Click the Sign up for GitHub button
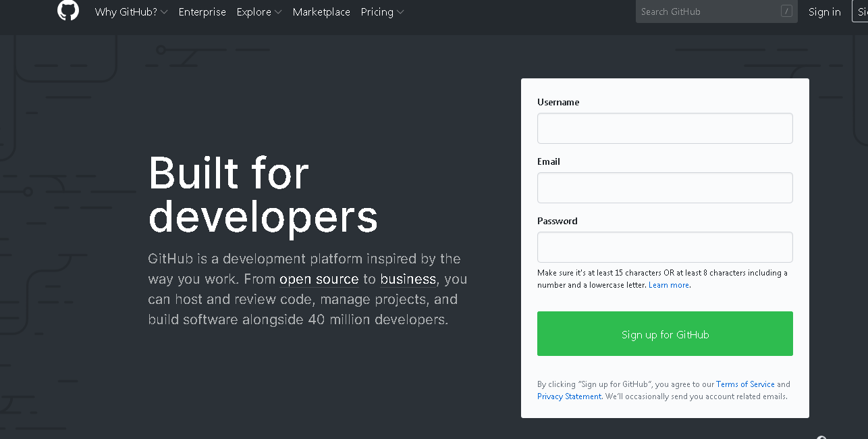Screen dimensions: 868x439 (x=665, y=334)
